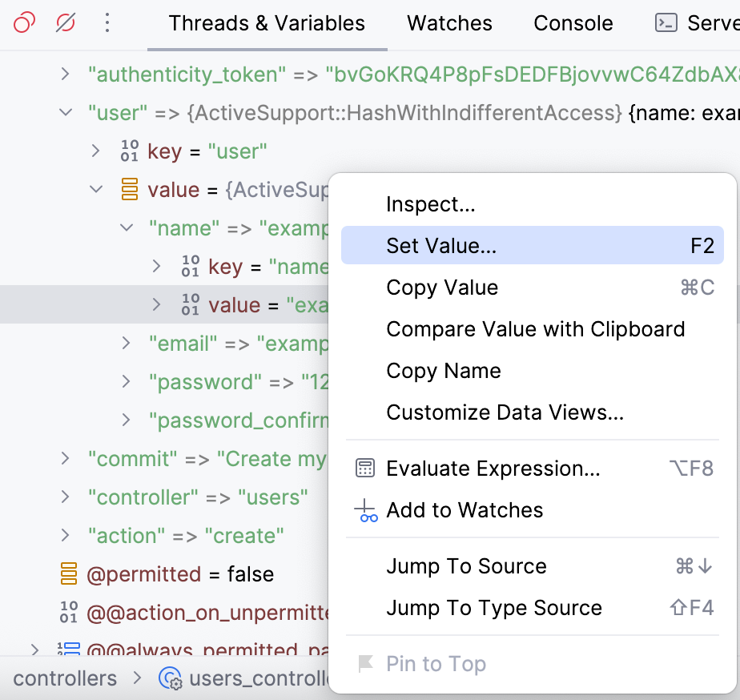The image size is (740, 700).
Task: Click the string type icon beside key
Action: (x=128, y=151)
